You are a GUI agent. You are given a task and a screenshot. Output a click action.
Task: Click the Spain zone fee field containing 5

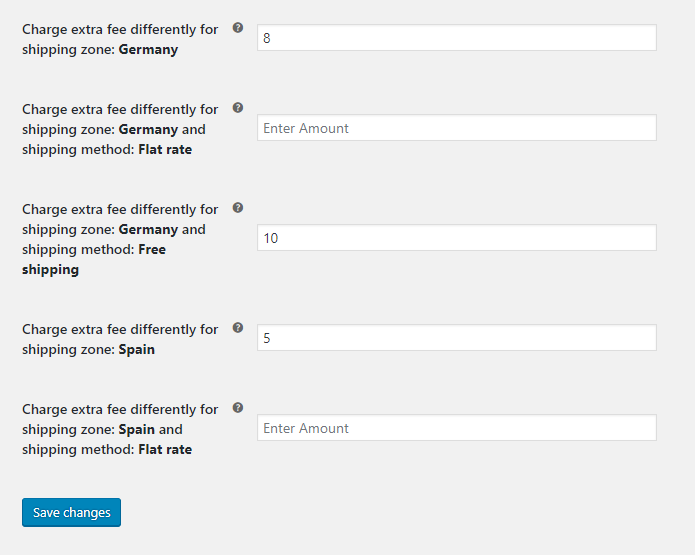pos(456,338)
